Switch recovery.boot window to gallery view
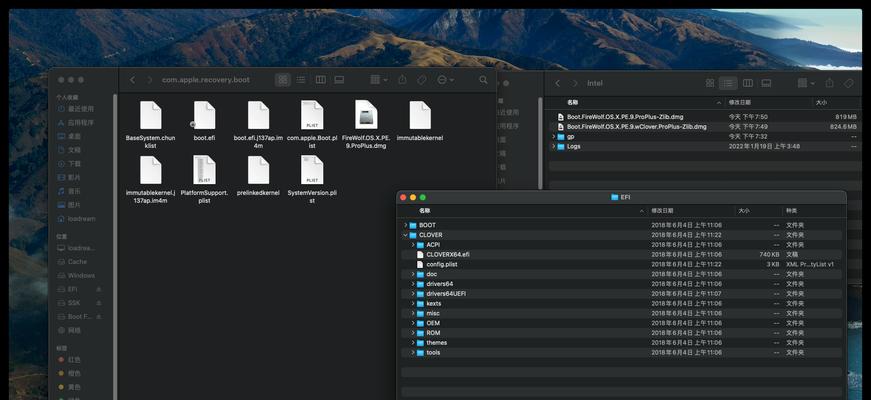The width and height of the screenshot is (871, 400). click(x=339, y=80)
